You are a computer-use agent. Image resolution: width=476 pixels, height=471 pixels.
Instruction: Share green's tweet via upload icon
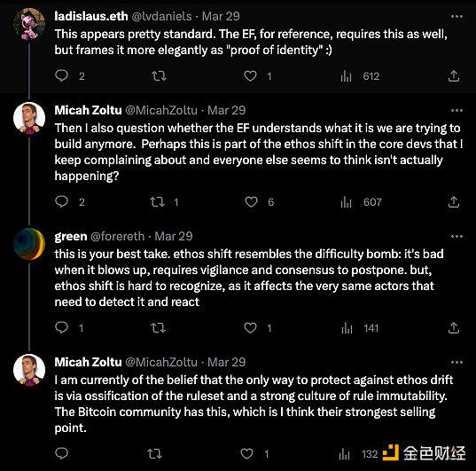click(454, 327)
